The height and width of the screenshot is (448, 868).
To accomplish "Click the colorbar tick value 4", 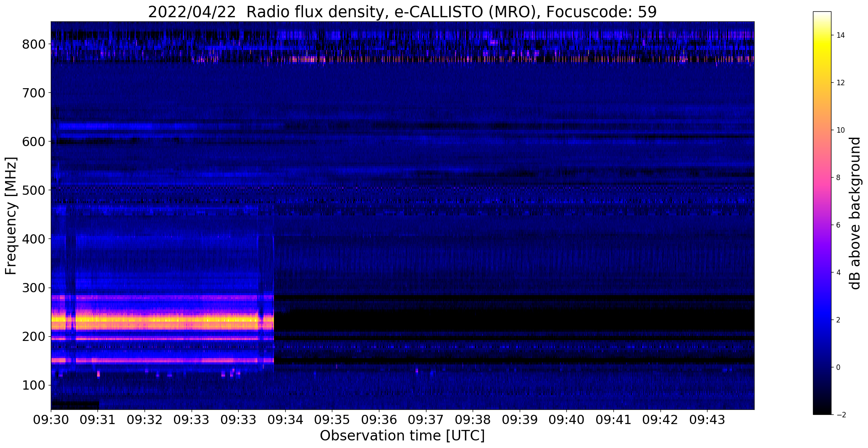I will 839,272.
